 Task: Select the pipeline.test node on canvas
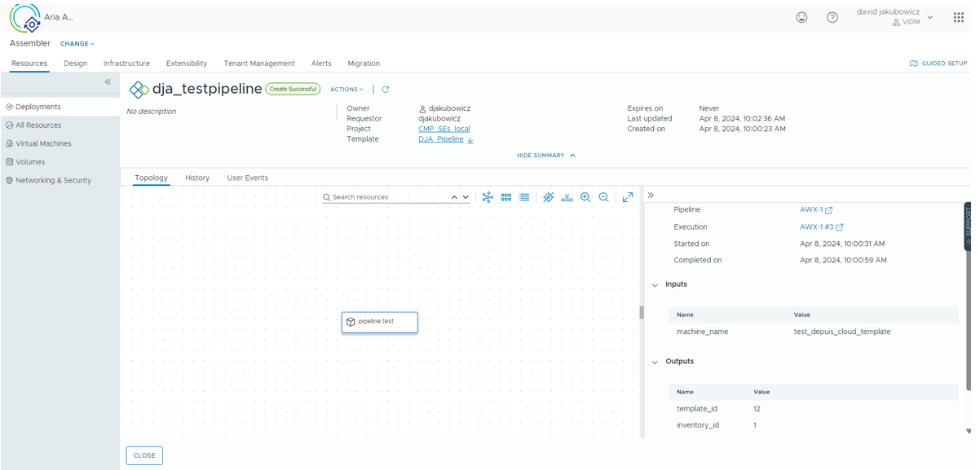coord(380,322)
